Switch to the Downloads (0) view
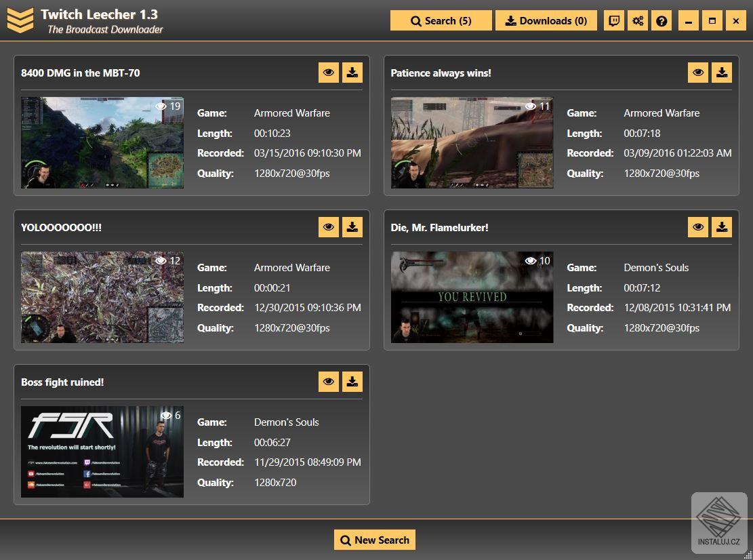Viewport: 753px width, 560px height. tap(546, 20)
